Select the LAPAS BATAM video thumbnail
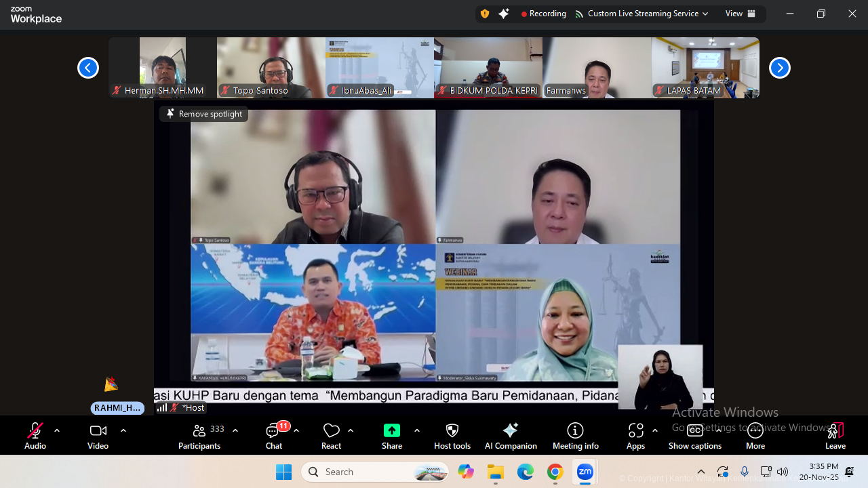The image size is (868, 488). tap(705, 68)
